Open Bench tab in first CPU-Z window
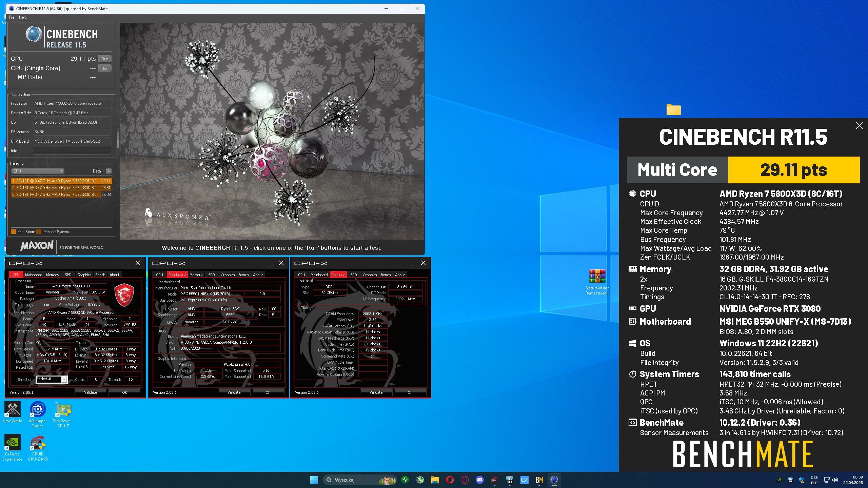Viewport: 868px width, 488px height. pyautogui.click(x=100, y=275)
